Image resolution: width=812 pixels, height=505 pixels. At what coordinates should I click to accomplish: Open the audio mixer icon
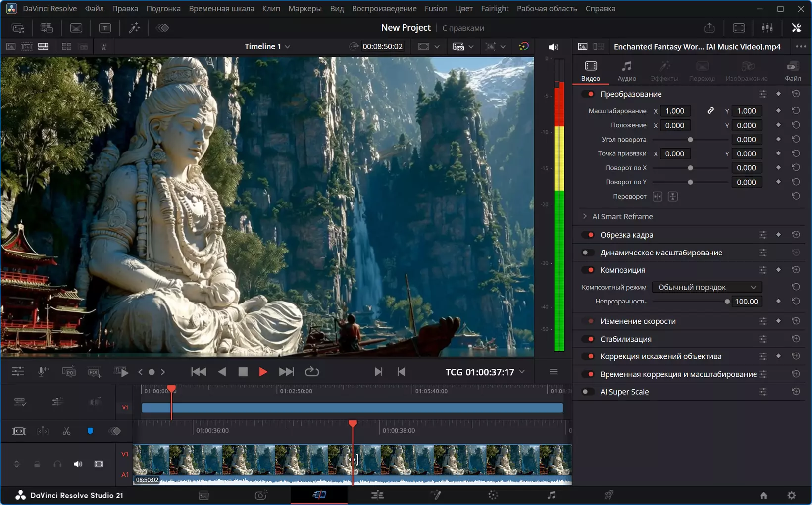(x=767, y=28)
